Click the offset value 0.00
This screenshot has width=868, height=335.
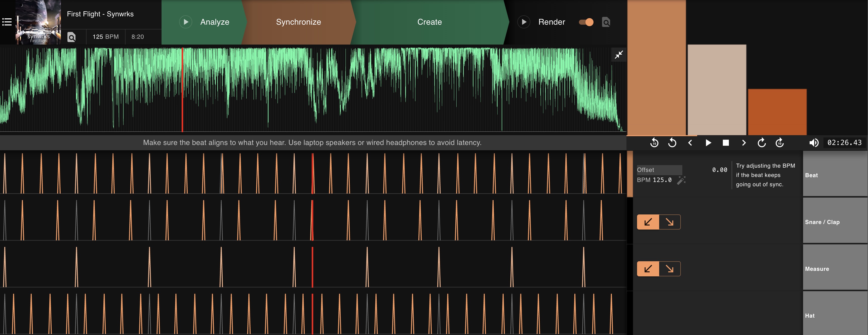(x=719, y=170)
